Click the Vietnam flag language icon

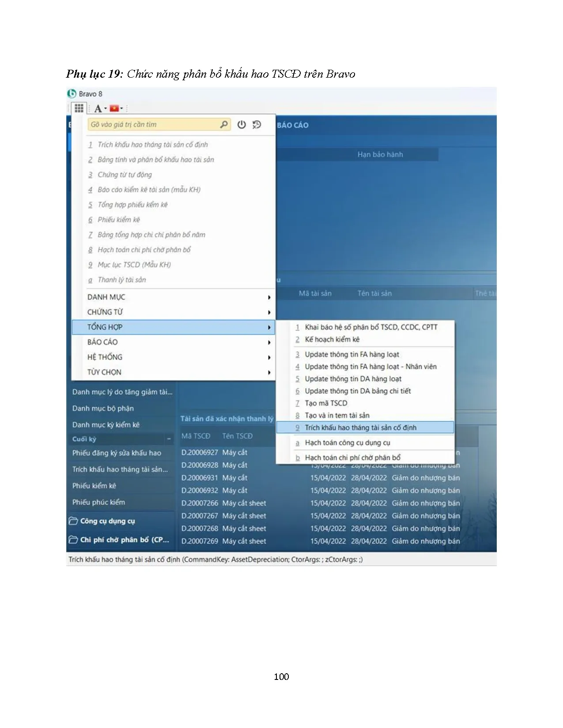coord(114,108)
